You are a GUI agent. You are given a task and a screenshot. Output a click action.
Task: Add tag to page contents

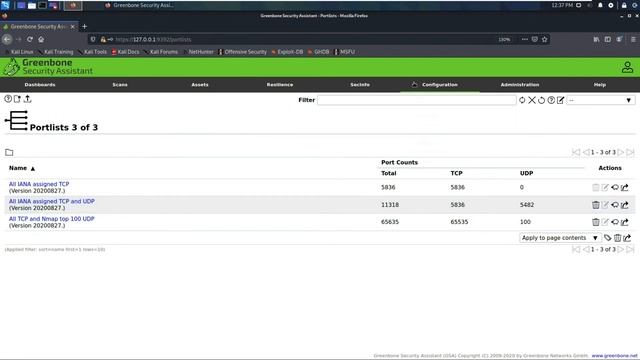click(x=607, y=238)
